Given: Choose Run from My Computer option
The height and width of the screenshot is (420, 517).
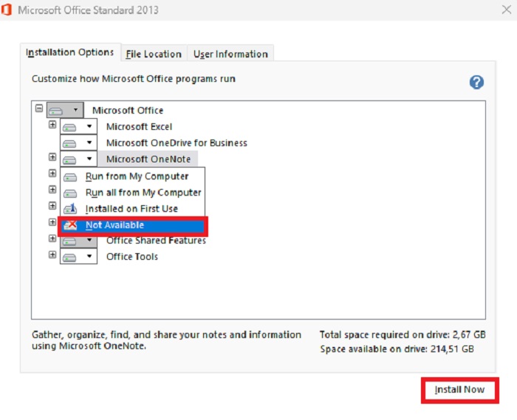Looking at the screenshot, I should coord(132,176).
